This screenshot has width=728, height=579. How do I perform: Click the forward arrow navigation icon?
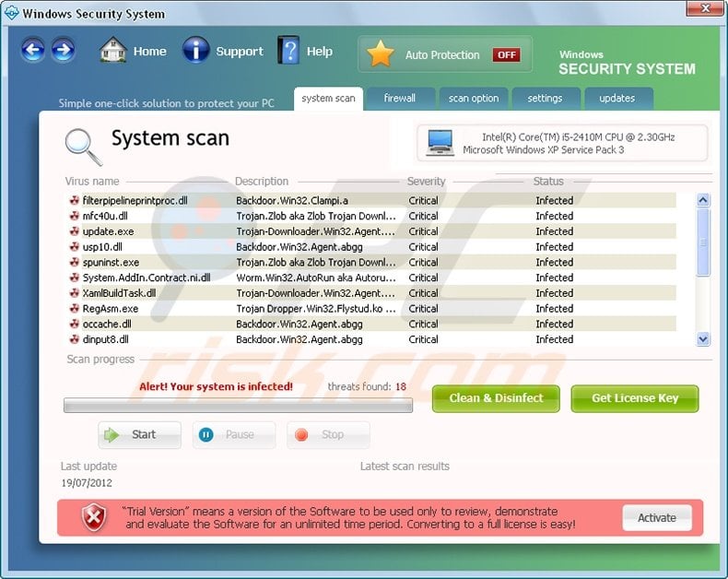64,49
